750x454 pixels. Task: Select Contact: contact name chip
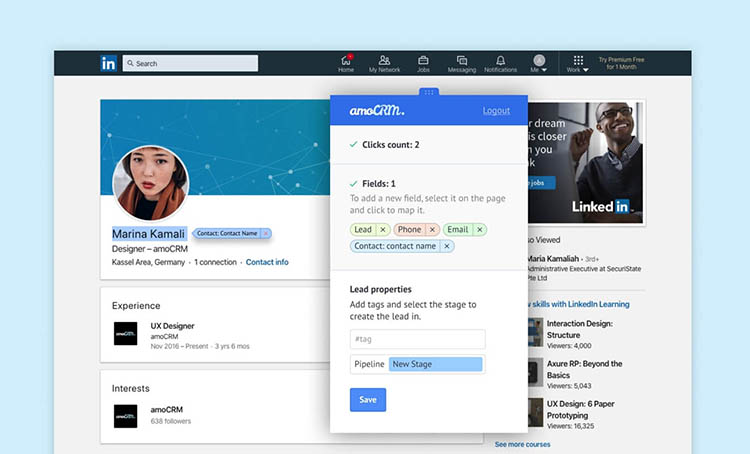point(395,246)
